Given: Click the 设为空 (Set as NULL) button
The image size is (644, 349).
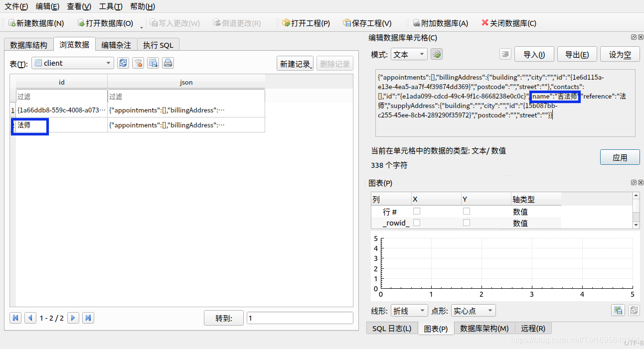Looking at the screenshot, I should click(620, 55).
